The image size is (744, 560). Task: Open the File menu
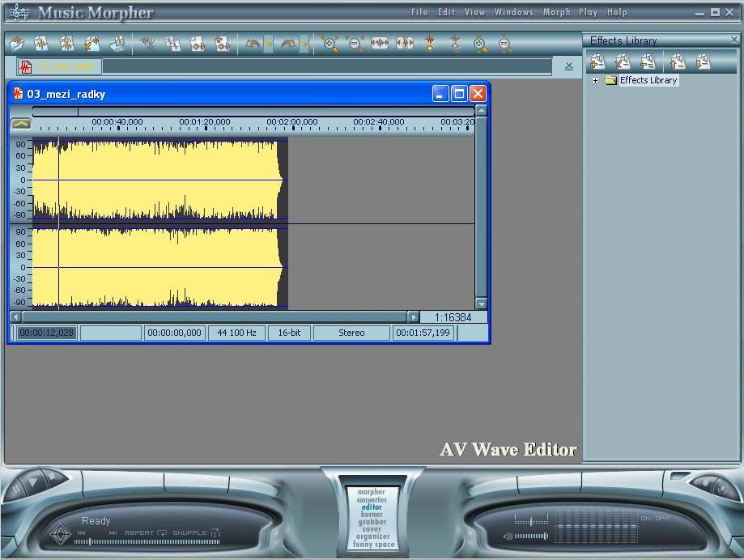tap(419, 12)
